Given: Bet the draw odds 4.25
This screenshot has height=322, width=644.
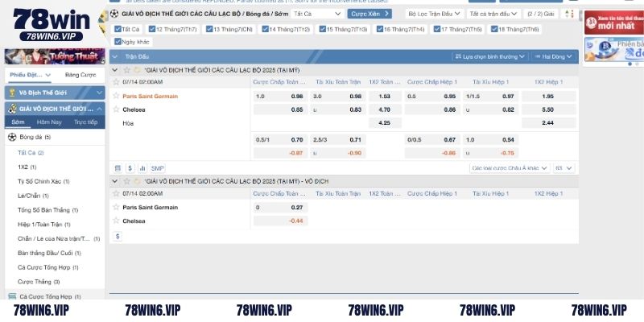Looking at the screenshot, I should point(385,123).
